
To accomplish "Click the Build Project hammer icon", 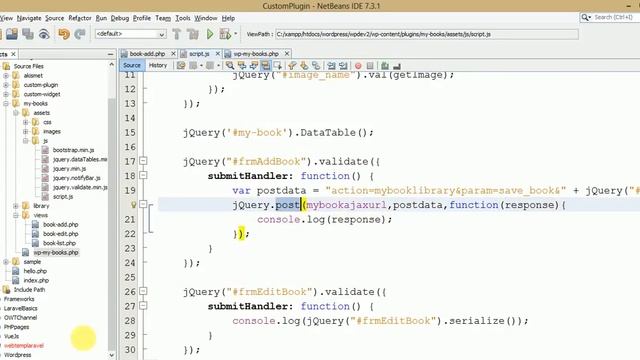I will [176, 34].
